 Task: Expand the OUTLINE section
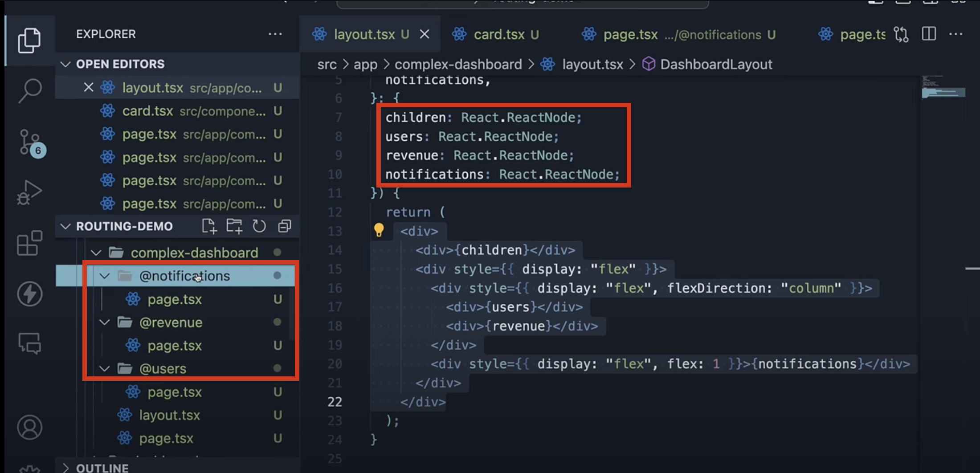click(x=65, y=468)
